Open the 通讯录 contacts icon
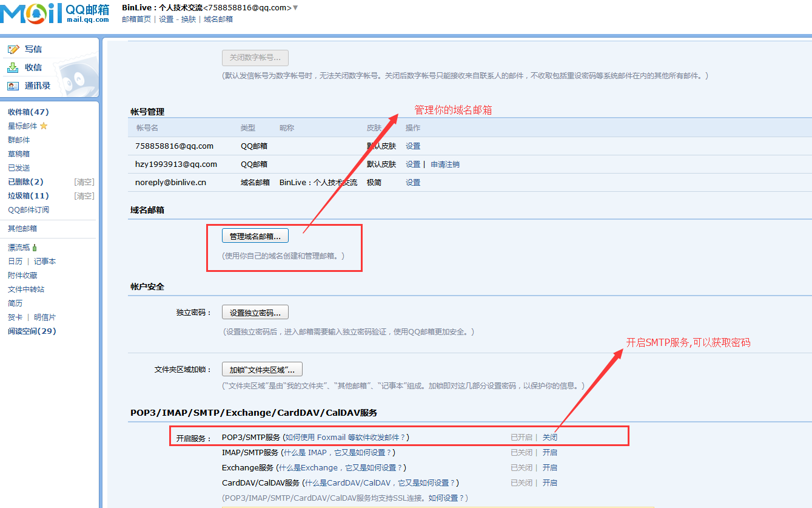Viewport: 812px width, 508px height. click(13, 86)
